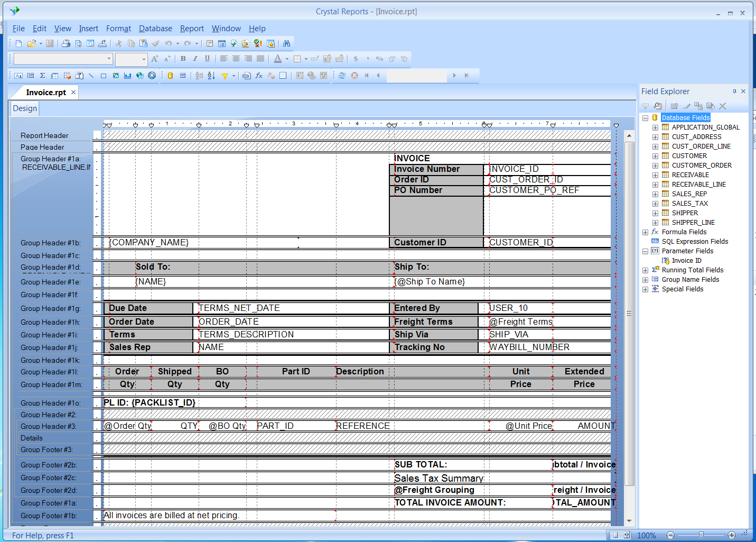Open the Insert menu
Image resolution: width=756 pixels, height=542 pixels.
point(88,29)
